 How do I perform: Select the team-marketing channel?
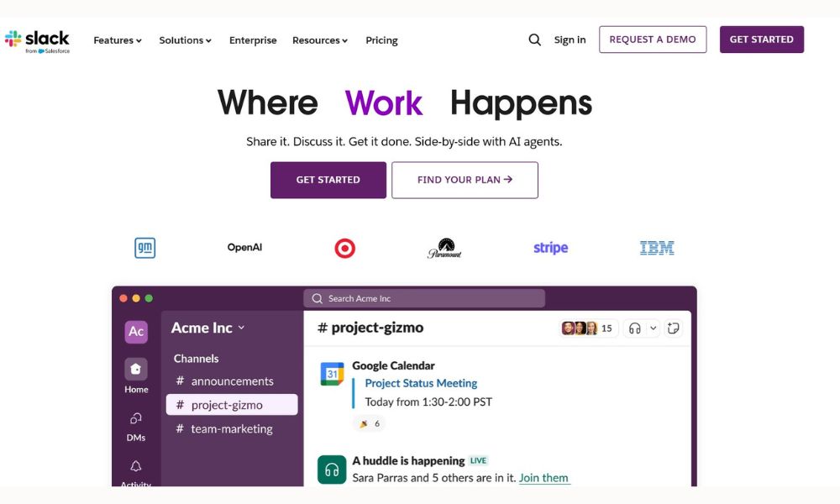click(231, 428)
